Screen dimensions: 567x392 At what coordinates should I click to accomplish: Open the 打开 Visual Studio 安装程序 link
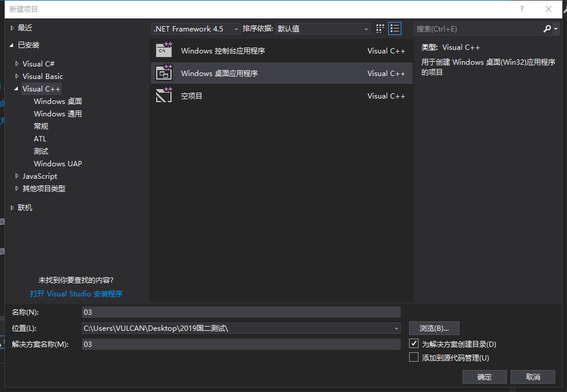tap(77, 293)
